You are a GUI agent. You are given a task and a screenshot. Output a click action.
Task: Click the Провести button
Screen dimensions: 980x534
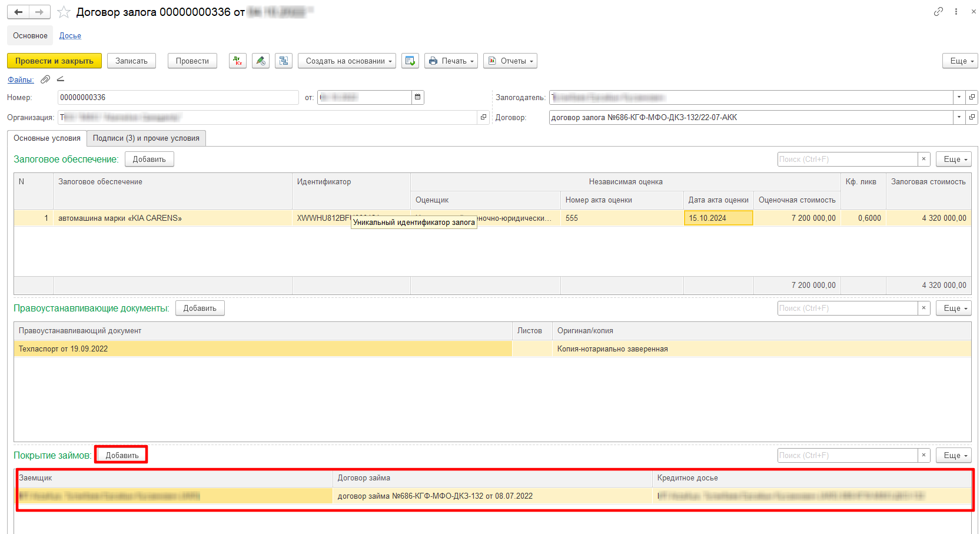click(x=192, y=61)
